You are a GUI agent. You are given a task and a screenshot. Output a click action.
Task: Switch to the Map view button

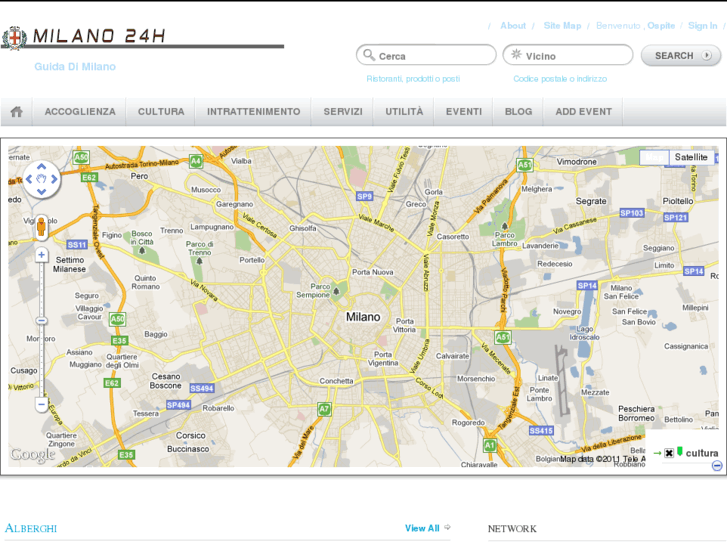coord(654,157)
